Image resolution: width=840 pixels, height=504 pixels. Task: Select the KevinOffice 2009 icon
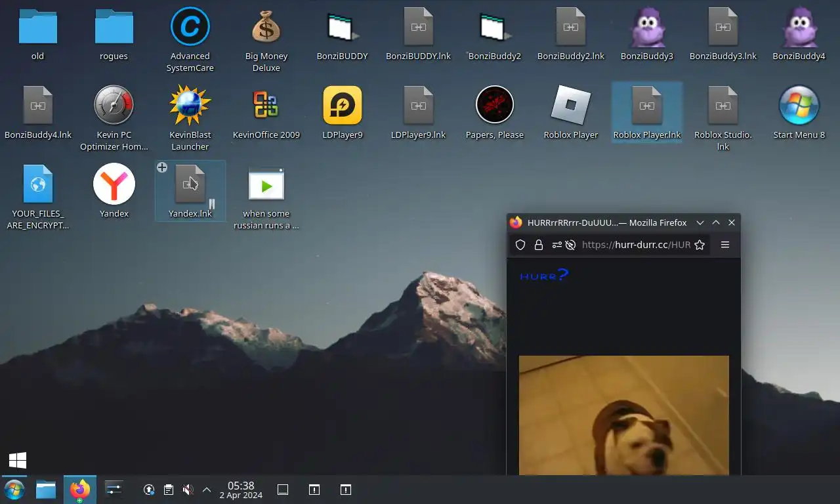coord(266,105)
